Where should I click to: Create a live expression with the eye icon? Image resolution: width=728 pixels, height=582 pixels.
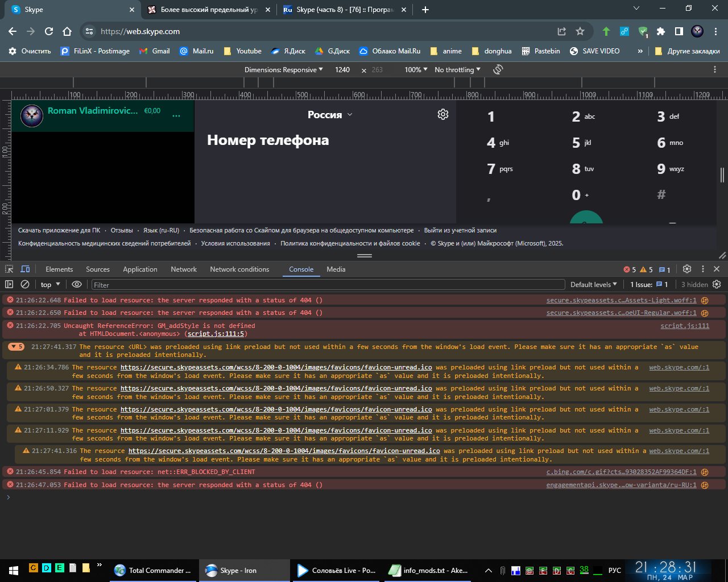[77, 284]
